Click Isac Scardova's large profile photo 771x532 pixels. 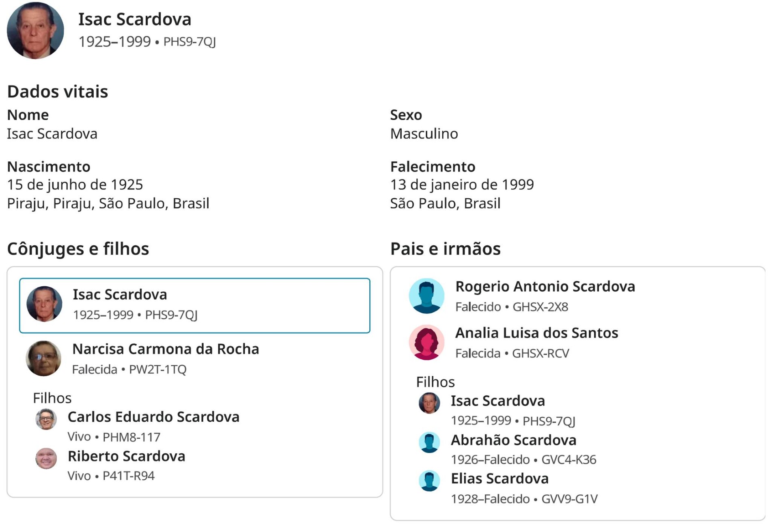pyautogui.click(x=35, y=30)
